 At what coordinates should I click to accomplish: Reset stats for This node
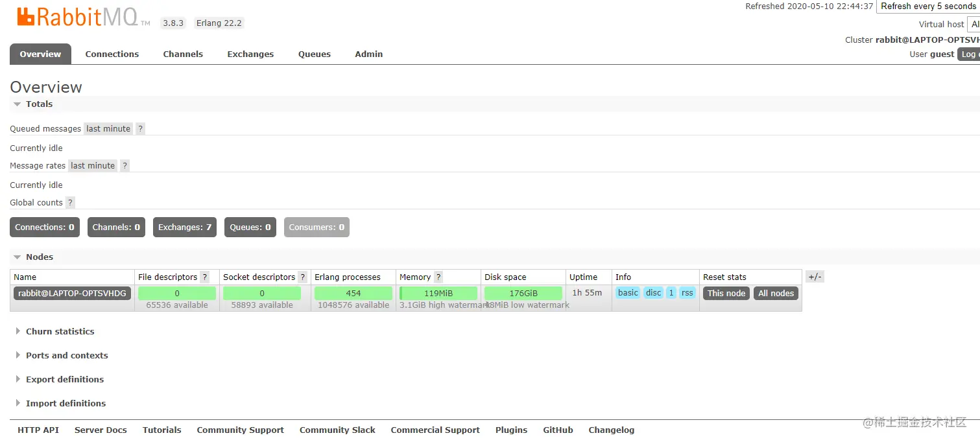(x=726, y=293)
